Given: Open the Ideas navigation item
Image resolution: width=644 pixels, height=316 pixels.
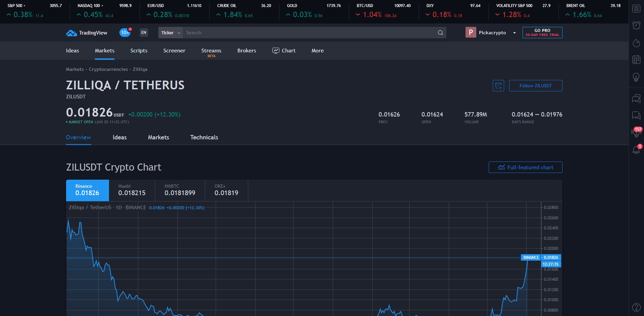Looking at the screenshot, I should 72,51.
